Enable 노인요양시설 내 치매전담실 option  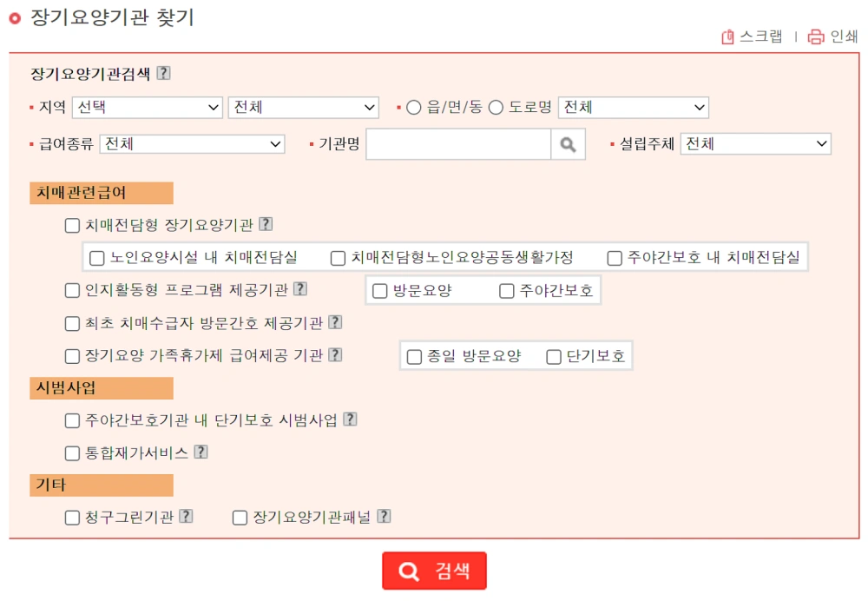point(96,257)
